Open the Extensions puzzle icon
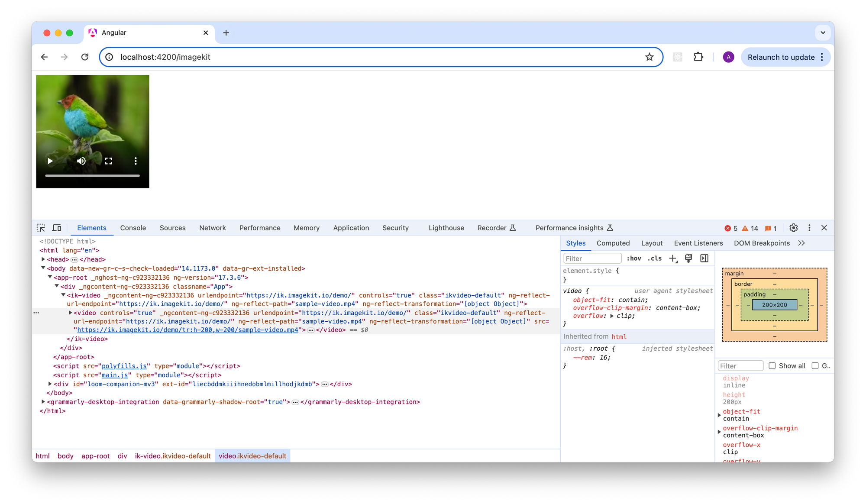This screenshot has width=866, height=504. (x=698, y=57)
